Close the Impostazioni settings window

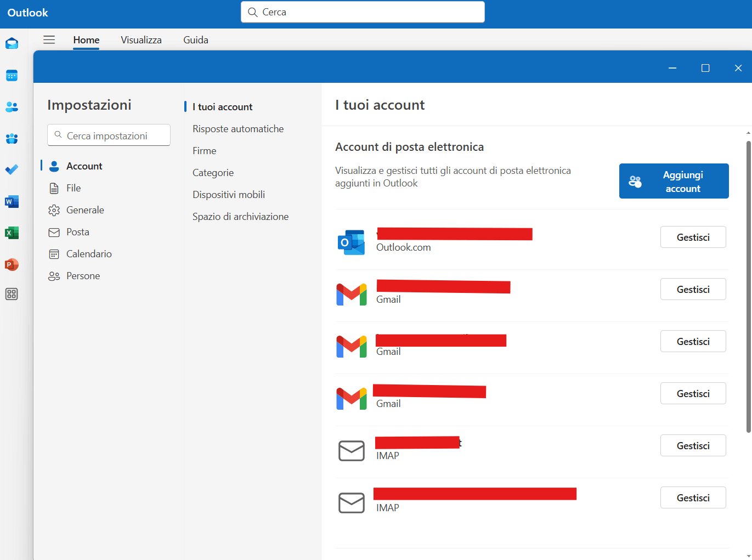click(738, 68)
